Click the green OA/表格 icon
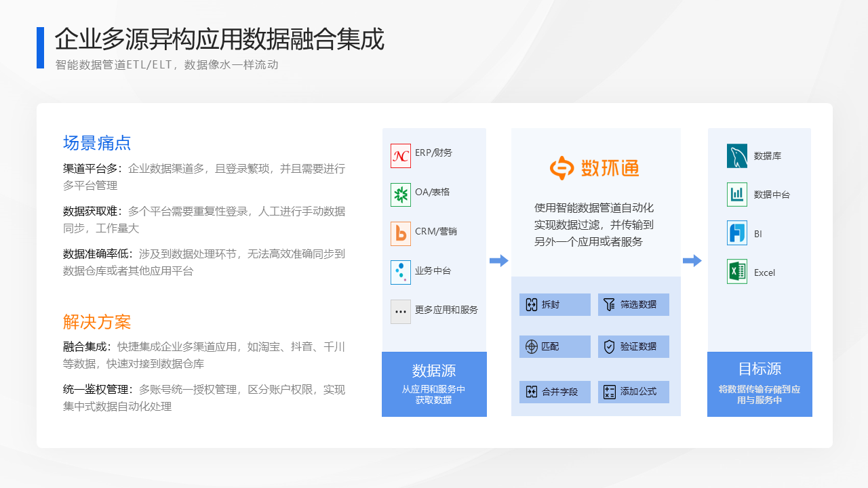The image size is (868, 488). click(401, 195)
